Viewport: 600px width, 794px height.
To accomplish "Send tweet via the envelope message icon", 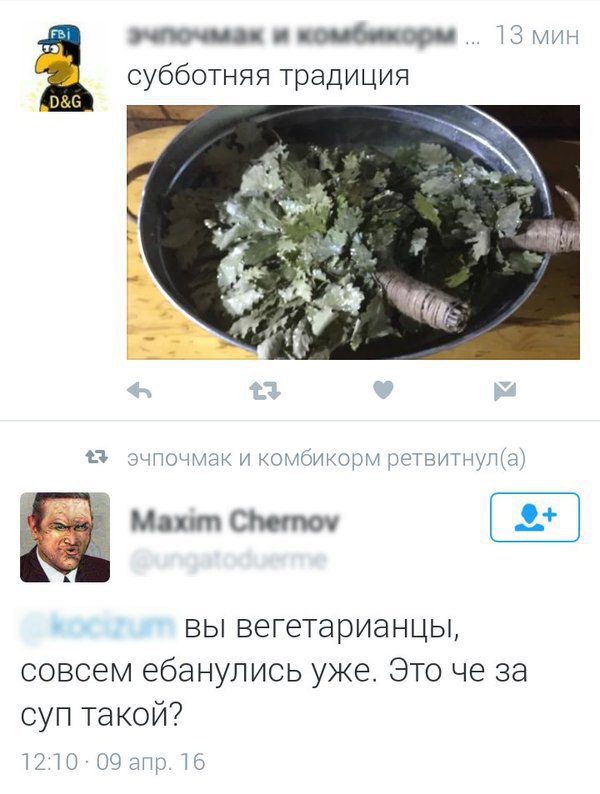I will 505,391.
